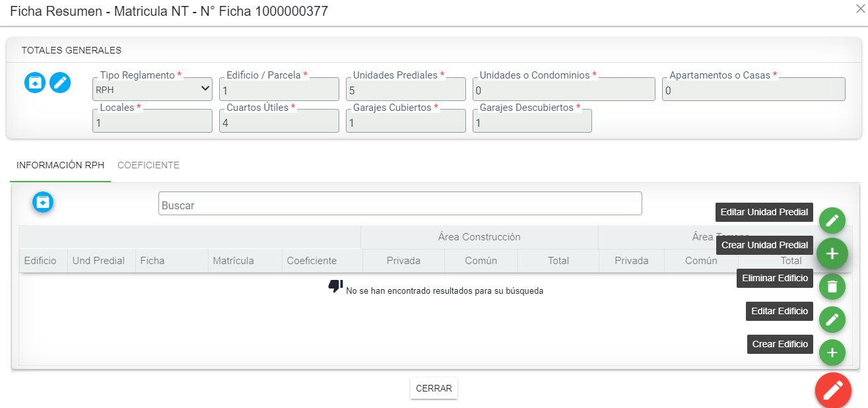The image size is (868, 408).
Task: Open the Tipo Reglamento dropdown
Action: point(152,89)
